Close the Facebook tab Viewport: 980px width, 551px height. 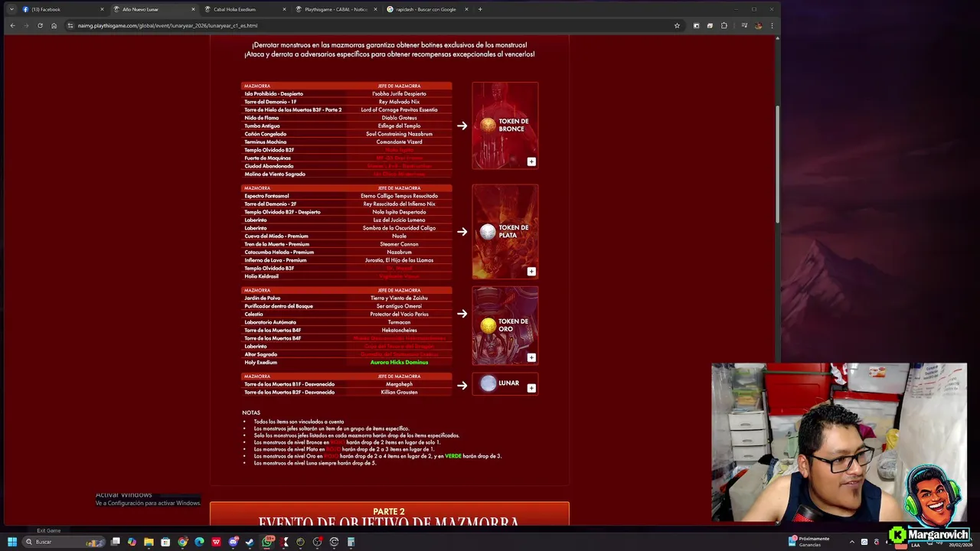pyautogui.click(x=102, y=9)
